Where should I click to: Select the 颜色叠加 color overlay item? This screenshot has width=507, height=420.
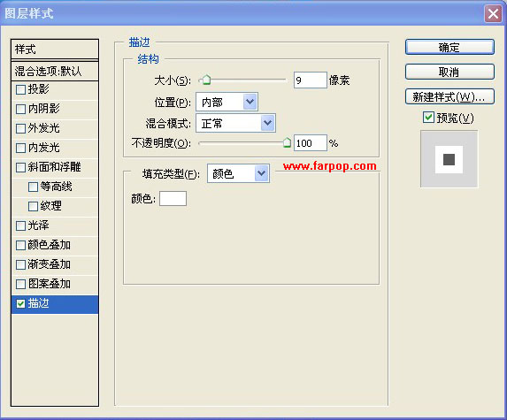coord(55,245)
